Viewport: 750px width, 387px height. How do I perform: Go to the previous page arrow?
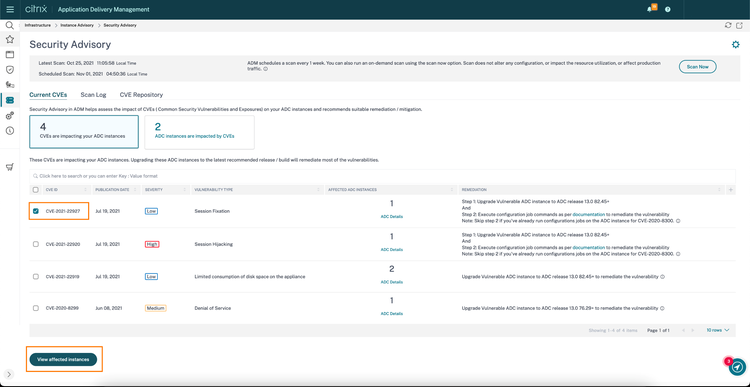[x=684, y=330]
